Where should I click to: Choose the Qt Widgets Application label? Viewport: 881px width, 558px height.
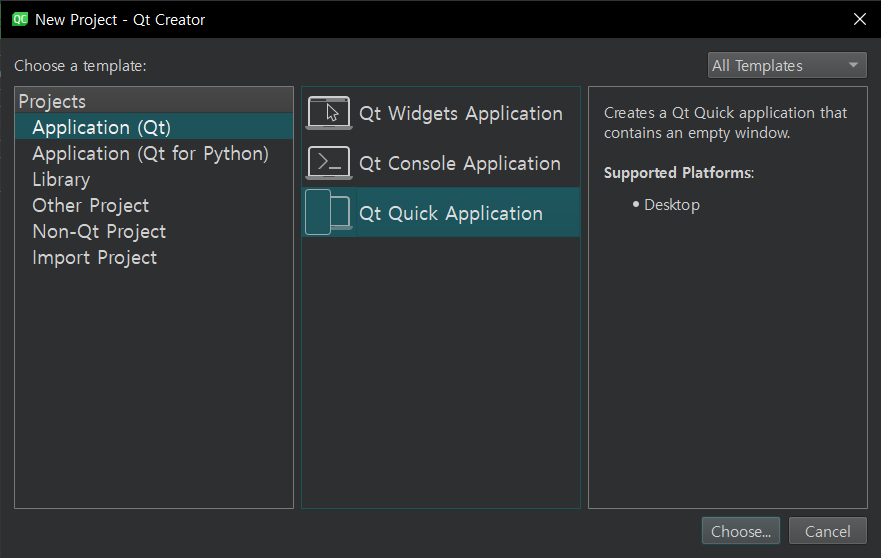(x=461, y=114)
